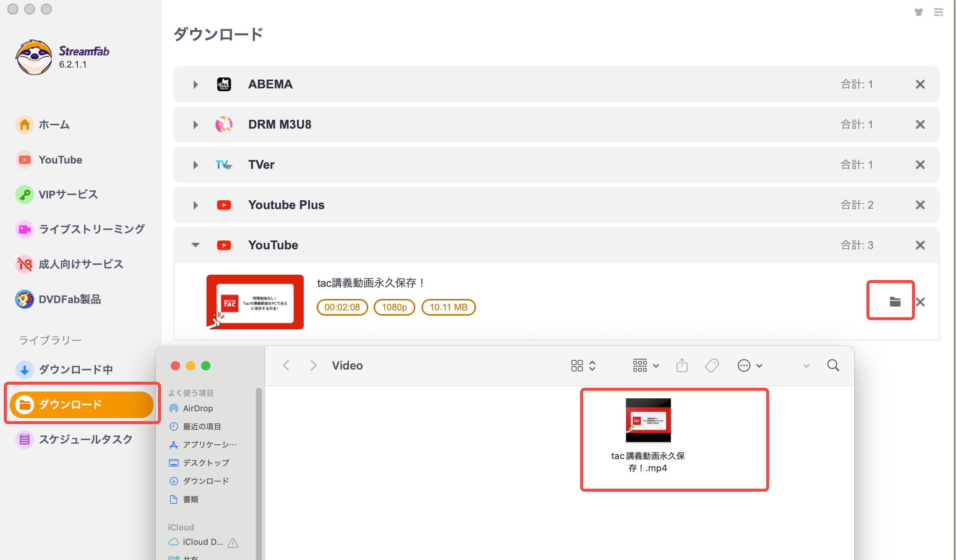Go to ダウンロード中 library item
This screenshot has height=560, width=956.
click(x=65, y=369)
